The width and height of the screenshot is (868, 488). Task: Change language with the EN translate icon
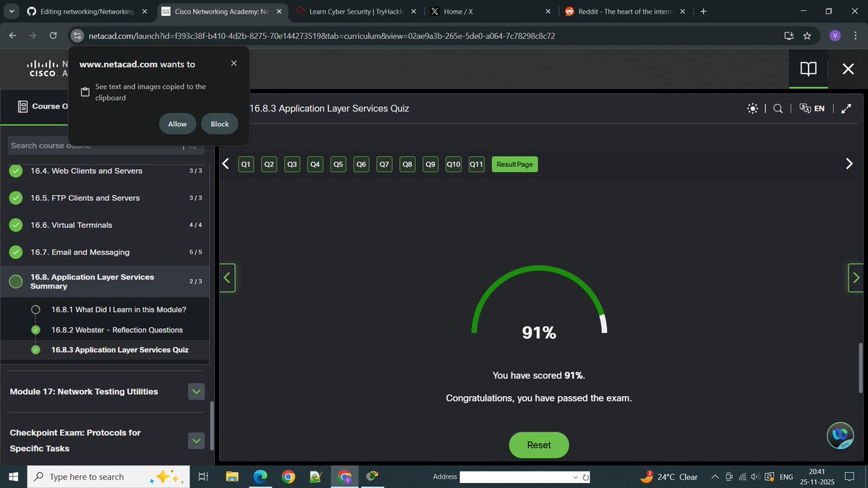pyautogui.click(x=812, y=108)
